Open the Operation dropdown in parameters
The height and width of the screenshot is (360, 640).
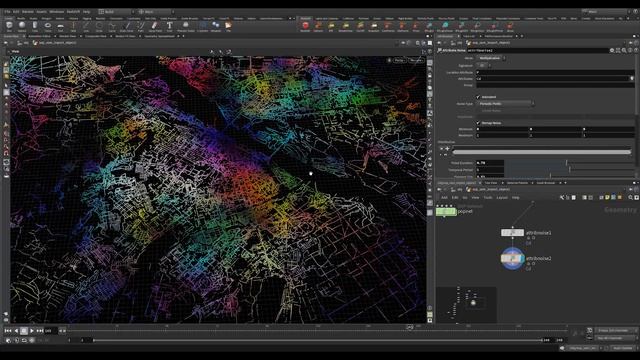(x=491, y=58)
